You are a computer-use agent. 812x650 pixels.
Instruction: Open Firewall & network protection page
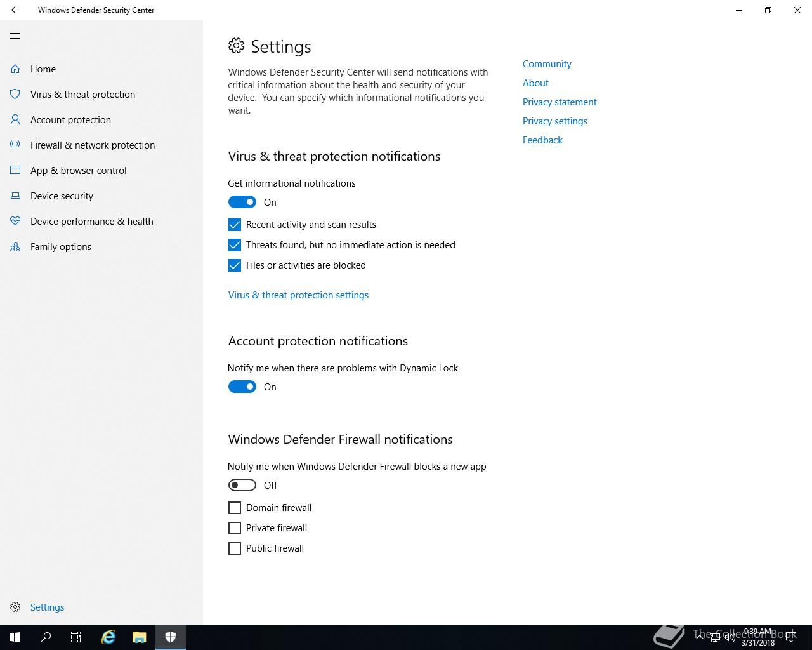click(x=93, y=145)
